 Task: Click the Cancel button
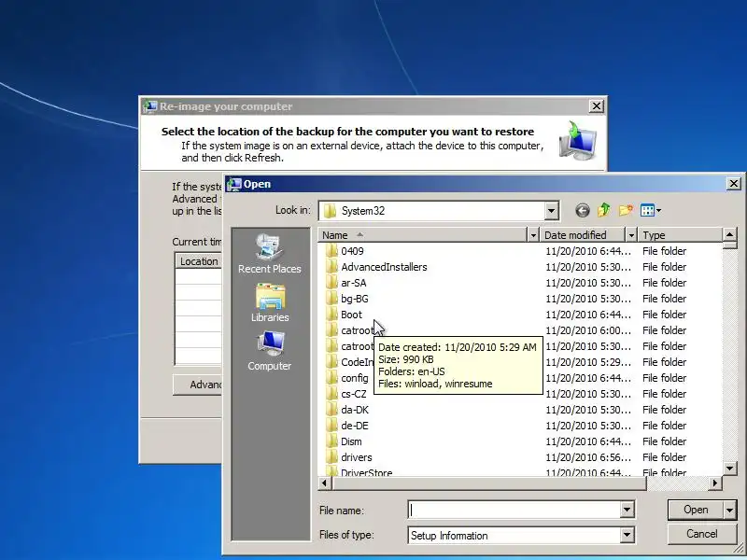(x=702, y=534)
